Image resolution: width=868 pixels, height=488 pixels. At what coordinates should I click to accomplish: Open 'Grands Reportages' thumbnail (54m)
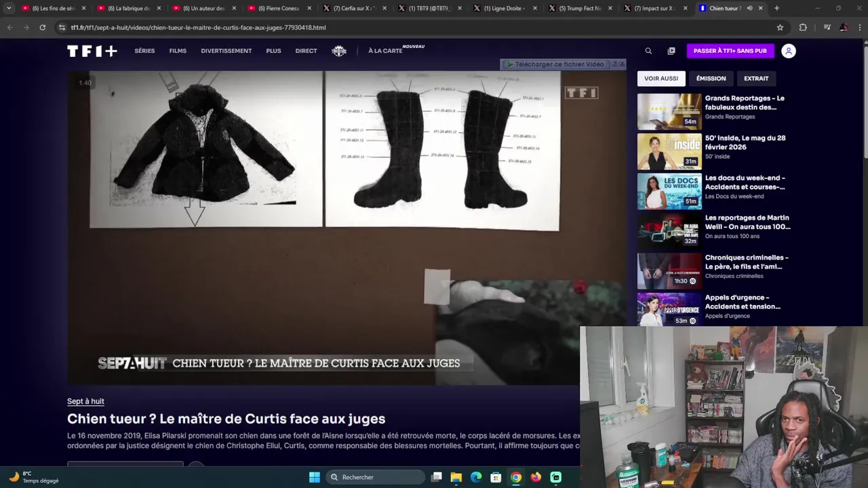point(669,112)
